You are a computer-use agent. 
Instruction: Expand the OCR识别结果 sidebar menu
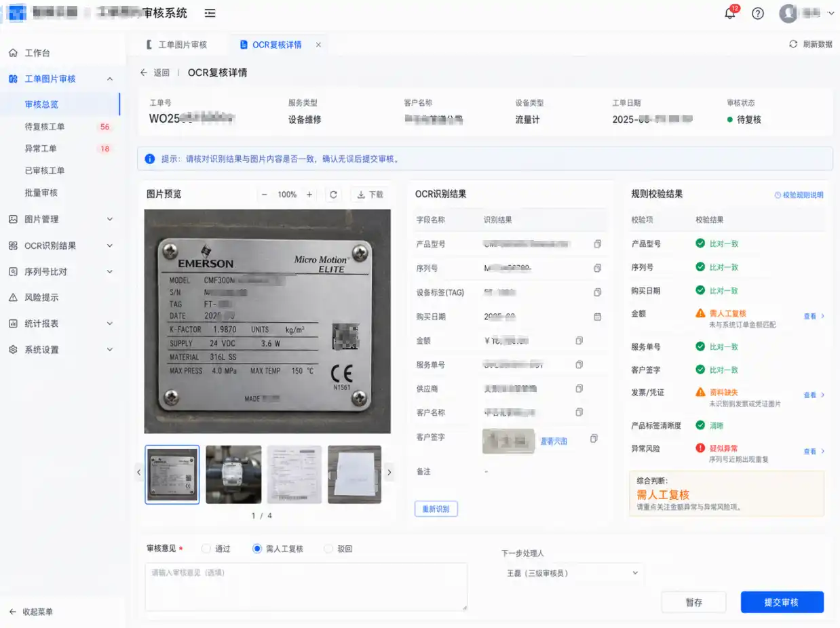pyautogui.click(x=110, y=246)
